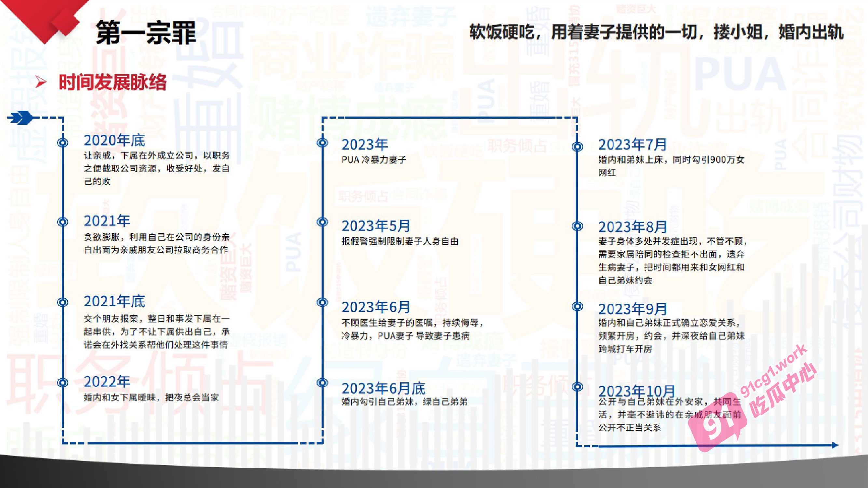
Task: Select the timeline dot next to 2021年 heading
Action: 63,222
